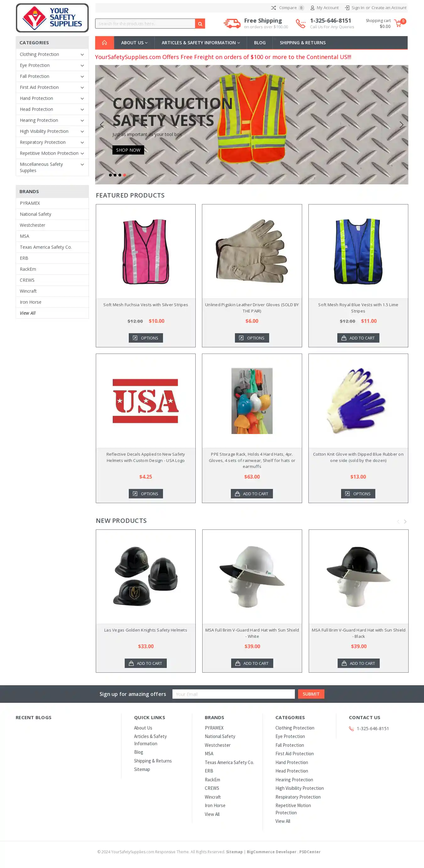
Task: Select the first slider dot indicator
Action: click(x=110, y=175)
